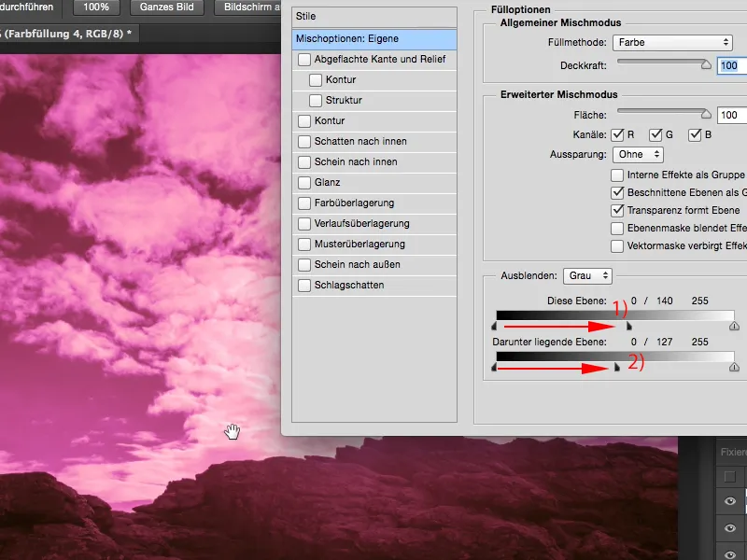
Task: Select Farbüberlagerung style entry label
Action: (x=355, y=203)
